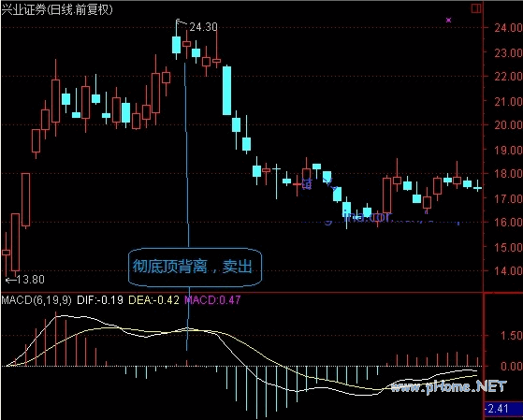The width and height of the screenshot is (523, 420).
Task: Click the 21.00 price axis label
Action: [508, 101]
